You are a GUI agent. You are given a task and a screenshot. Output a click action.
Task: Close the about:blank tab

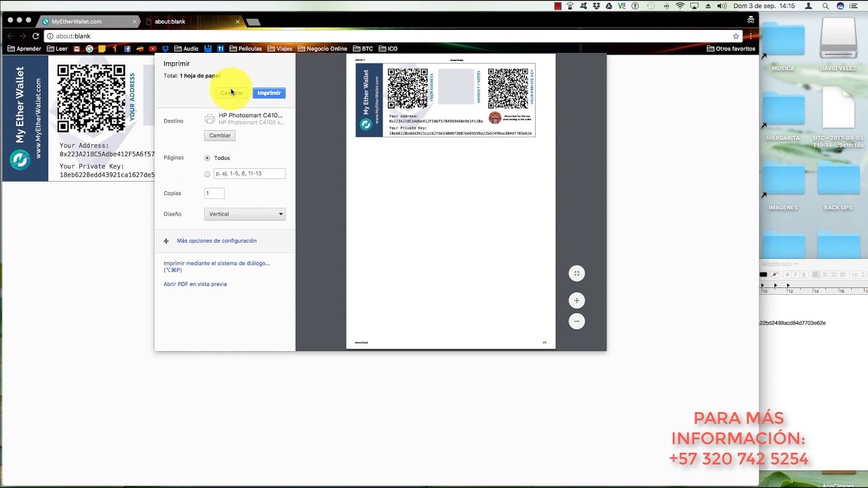[237, 22]
